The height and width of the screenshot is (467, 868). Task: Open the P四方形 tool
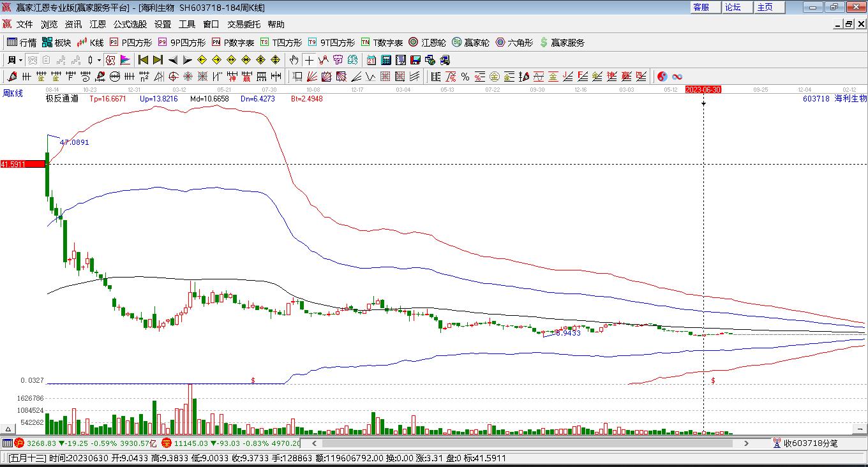tap(131, 43)
